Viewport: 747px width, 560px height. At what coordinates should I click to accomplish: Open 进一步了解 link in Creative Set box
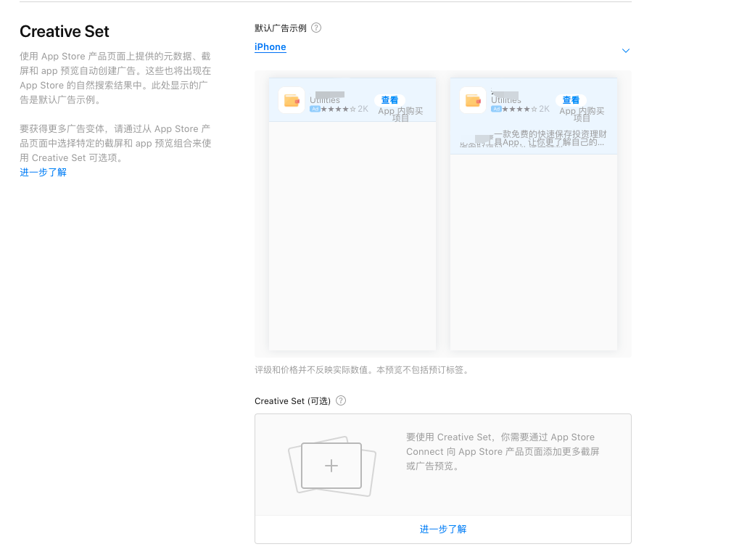click(443, 529)
